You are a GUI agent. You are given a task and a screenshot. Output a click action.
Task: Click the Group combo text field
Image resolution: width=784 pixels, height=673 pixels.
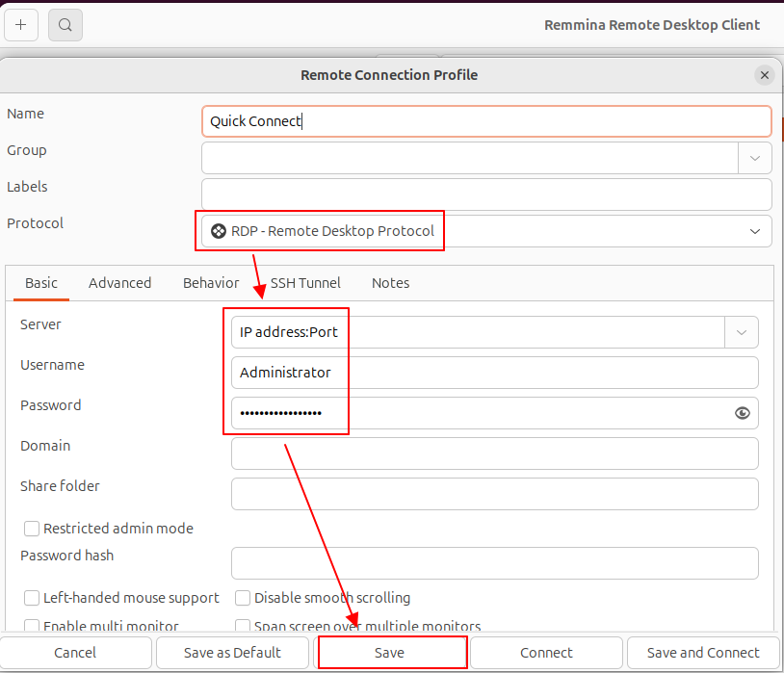pyautogui.click(x=470, y=158)
